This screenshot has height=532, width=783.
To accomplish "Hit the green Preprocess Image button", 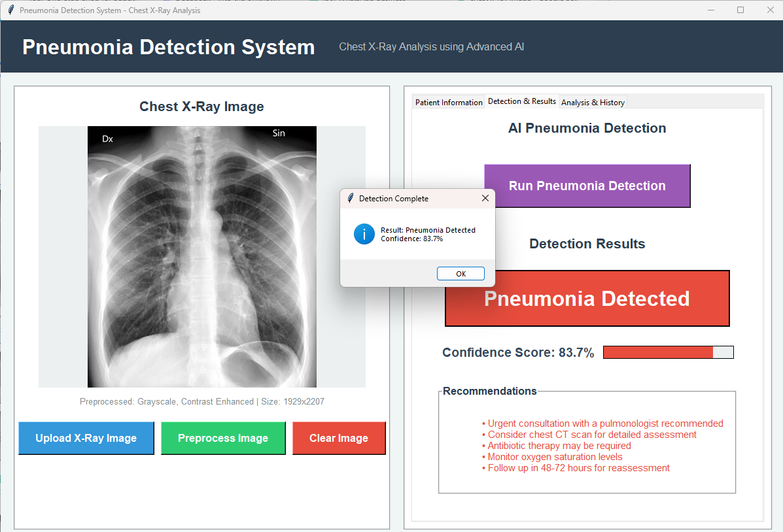I will 223,438.
